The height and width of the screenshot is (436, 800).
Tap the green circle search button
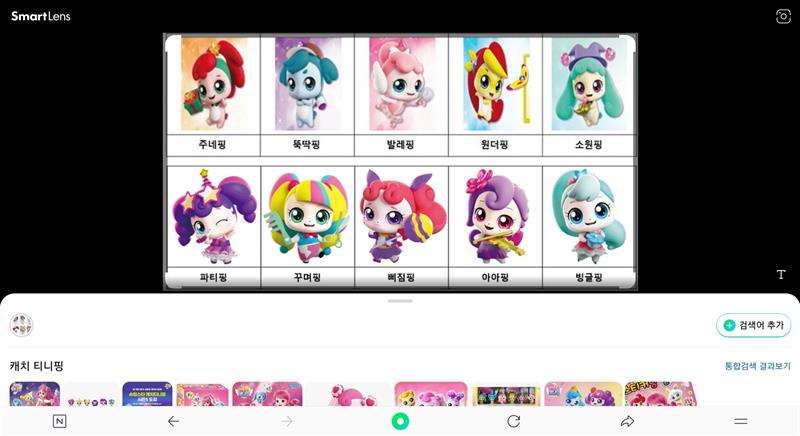(400, 421)
